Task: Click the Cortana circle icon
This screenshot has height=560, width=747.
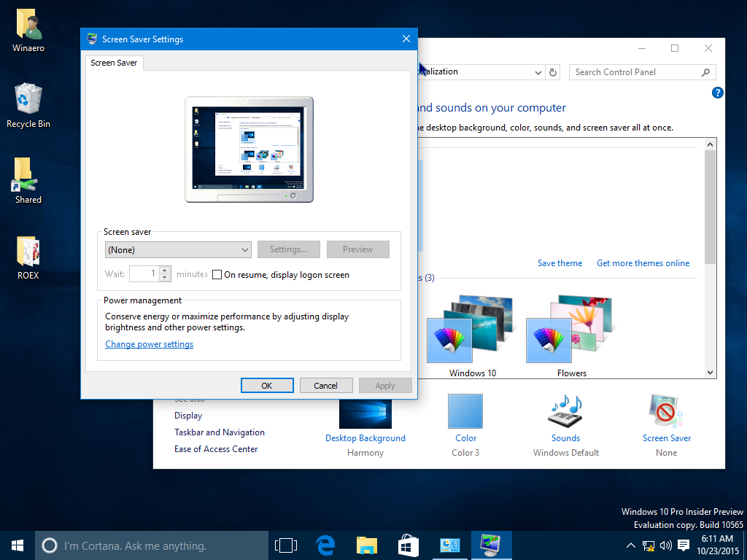Action: [50, 545]
